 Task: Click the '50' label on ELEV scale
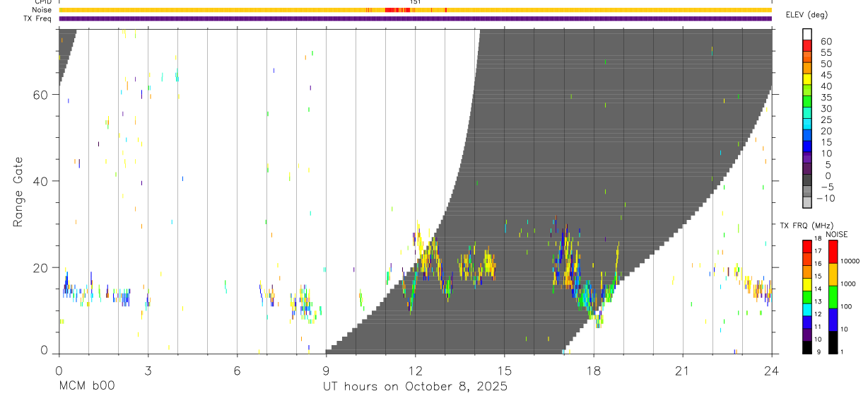(x=826, y=64)
